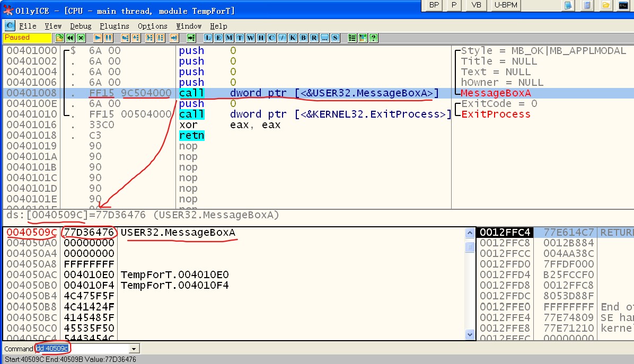The width and height of the screenshot is (634, 364).
Task: Show Executable modules with E icon
Action: [x=218, y=38]
